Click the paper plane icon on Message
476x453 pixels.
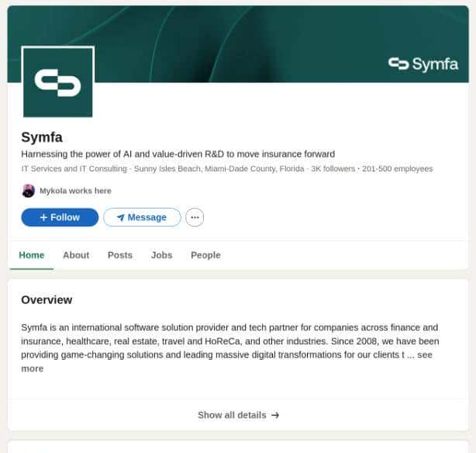[120, 217]
